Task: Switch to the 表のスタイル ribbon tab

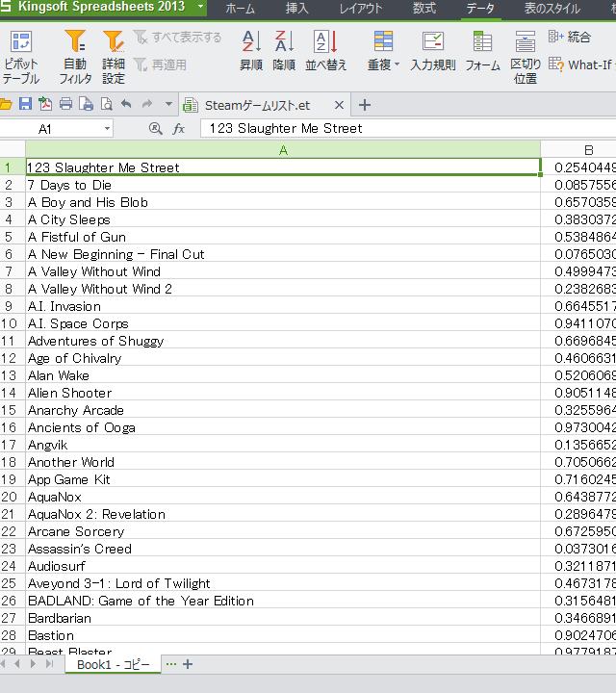Action: pyautogui.click(x=552, y=9)
